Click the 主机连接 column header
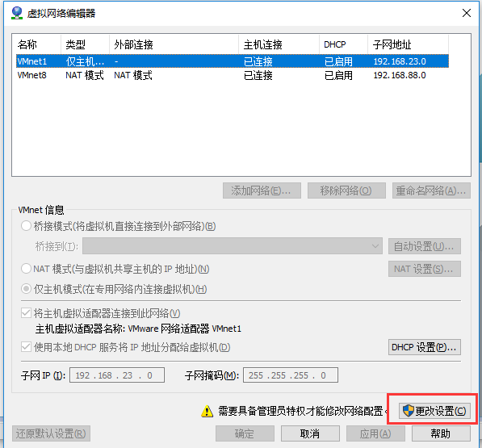The height and width of the screenshot is (448, 482). (x=279, y=44)
